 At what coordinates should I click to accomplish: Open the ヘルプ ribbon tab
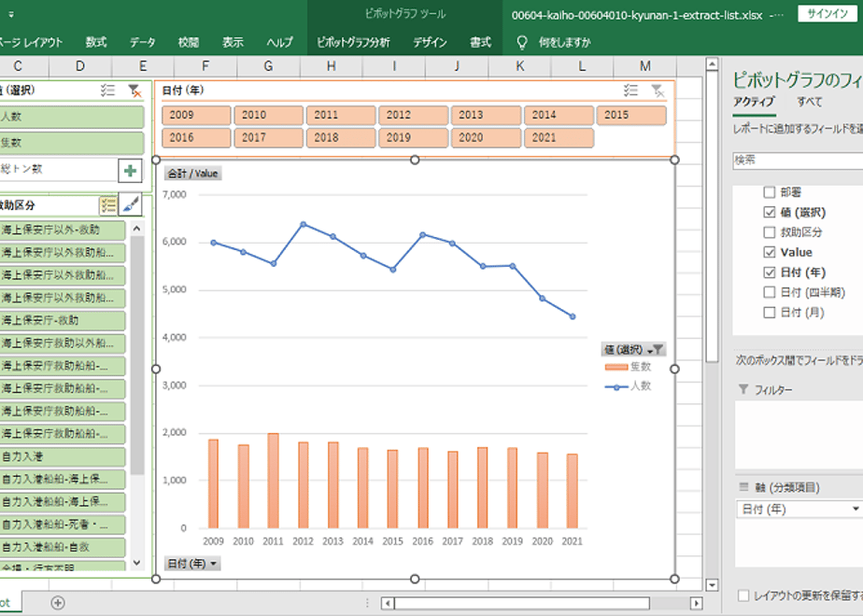point(279,42)
